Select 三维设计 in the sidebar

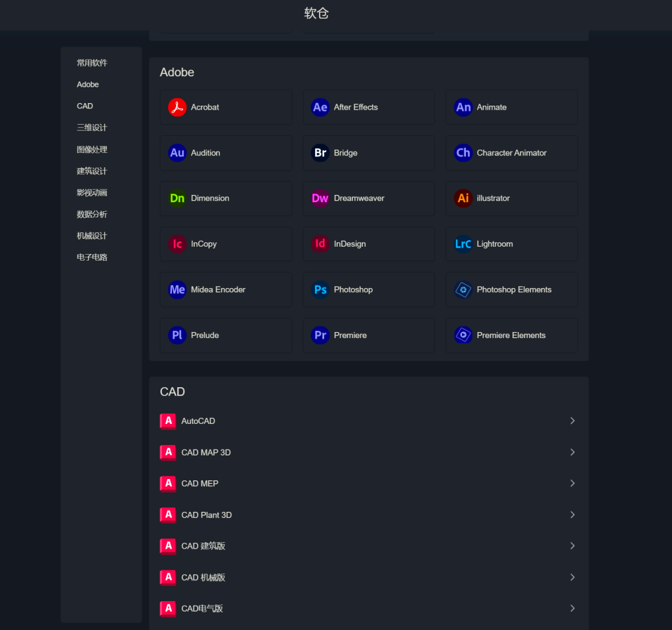click(92, 128)
